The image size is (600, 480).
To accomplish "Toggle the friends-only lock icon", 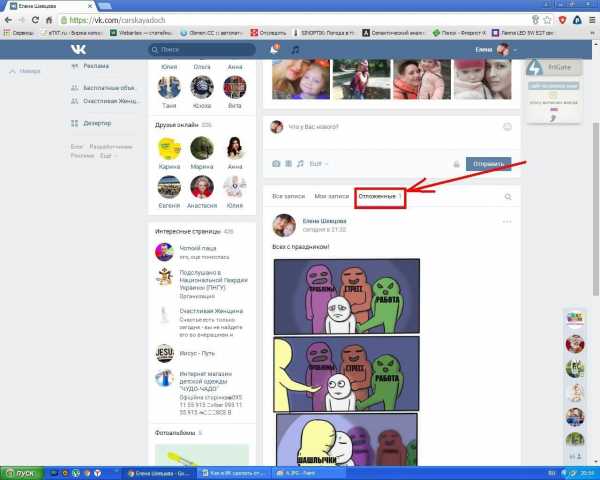I will tap(456, 164).
